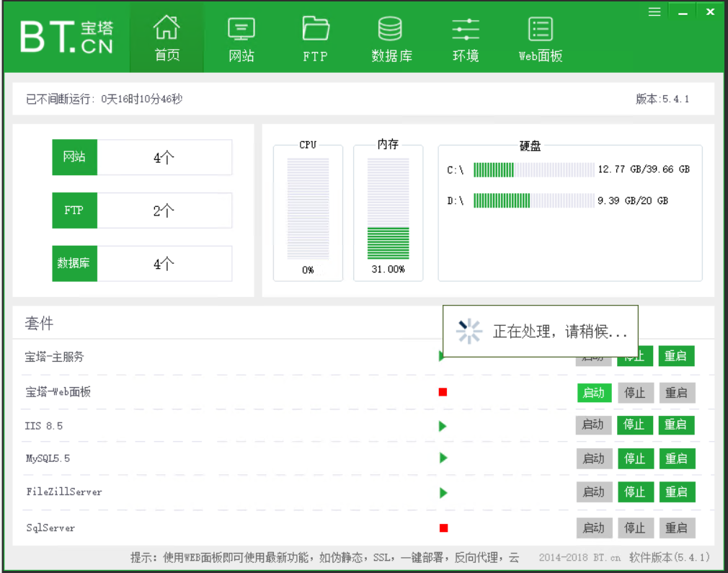Click the green running icon for FileZillServer
Viewport: 728px width, 573px height.
coord(443,493)
